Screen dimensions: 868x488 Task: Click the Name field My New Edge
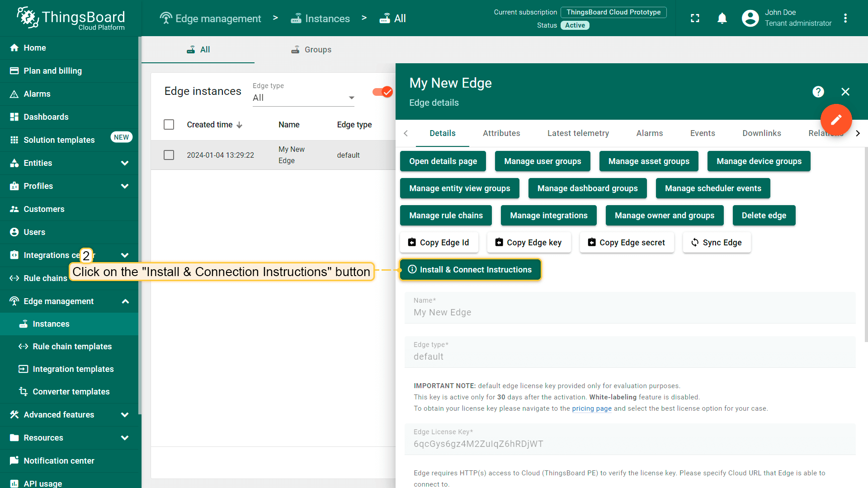pos(630,308)
